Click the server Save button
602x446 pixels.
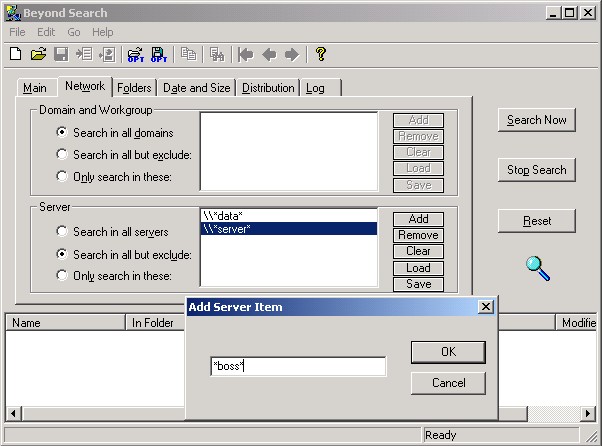point(418,284)
